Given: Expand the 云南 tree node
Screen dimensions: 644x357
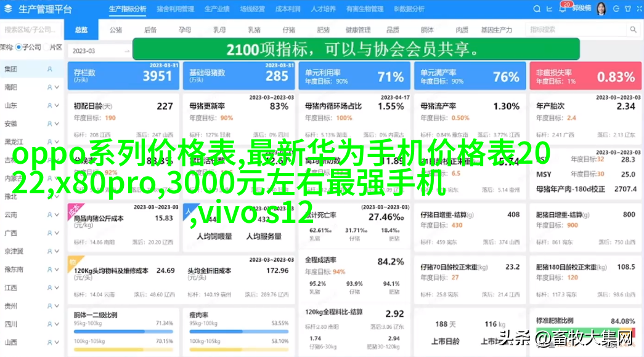Looking at the screenshot, I should [57, 215].
